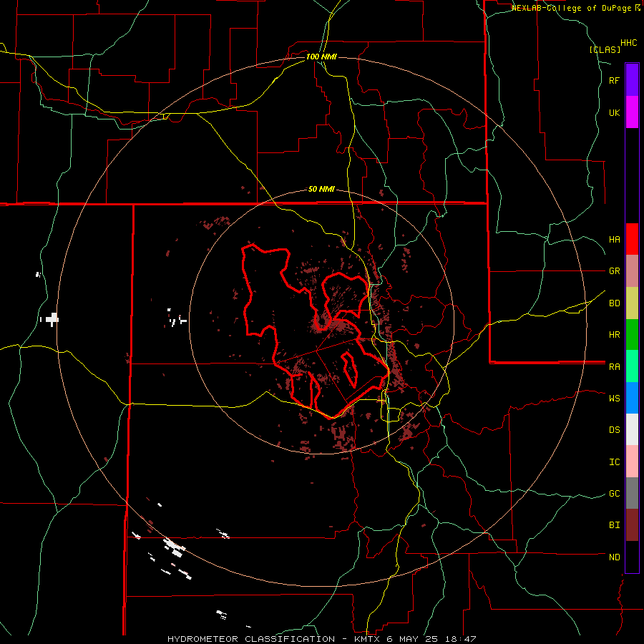Click the HA red legend swatch
Image resolution: width=644 pixels, height=644 pixels.
(632, 239)
